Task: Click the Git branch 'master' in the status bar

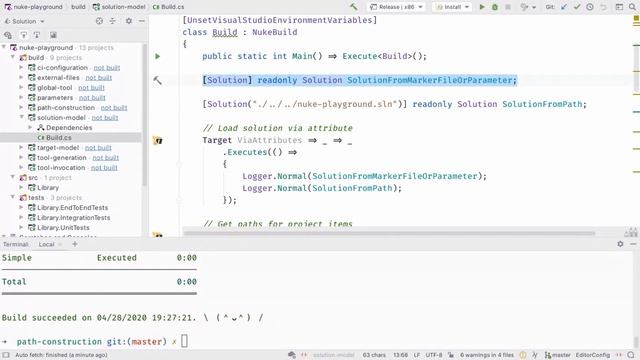Action: tap(558, 355)
